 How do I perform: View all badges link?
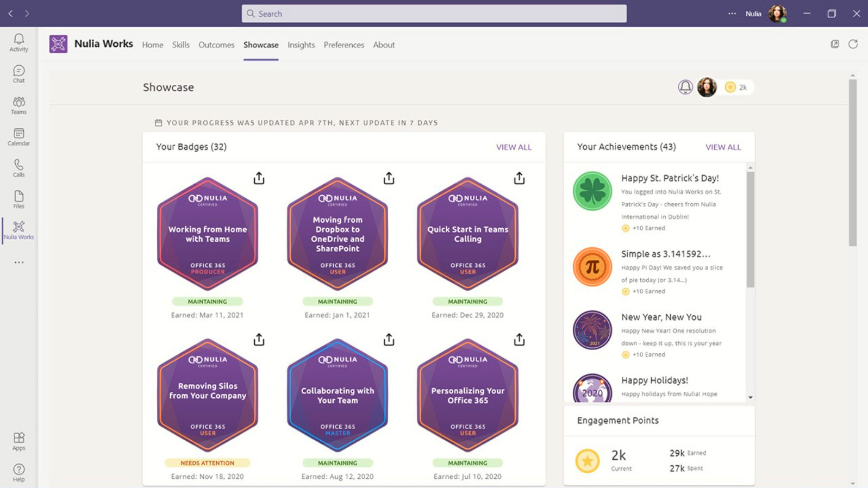coord(514,147)
